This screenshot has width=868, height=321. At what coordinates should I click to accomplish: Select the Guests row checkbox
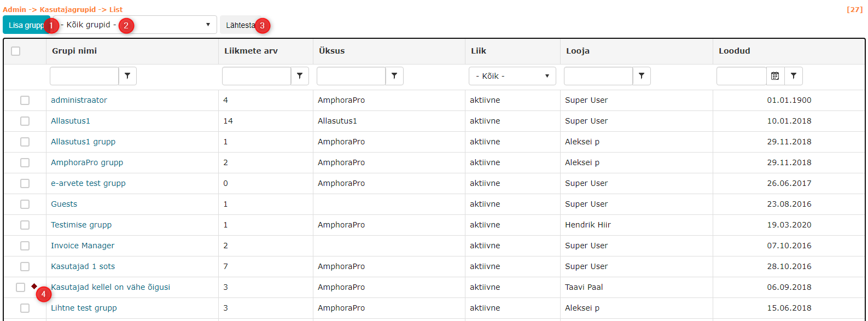pyautogui.click(x=25, y=204)
